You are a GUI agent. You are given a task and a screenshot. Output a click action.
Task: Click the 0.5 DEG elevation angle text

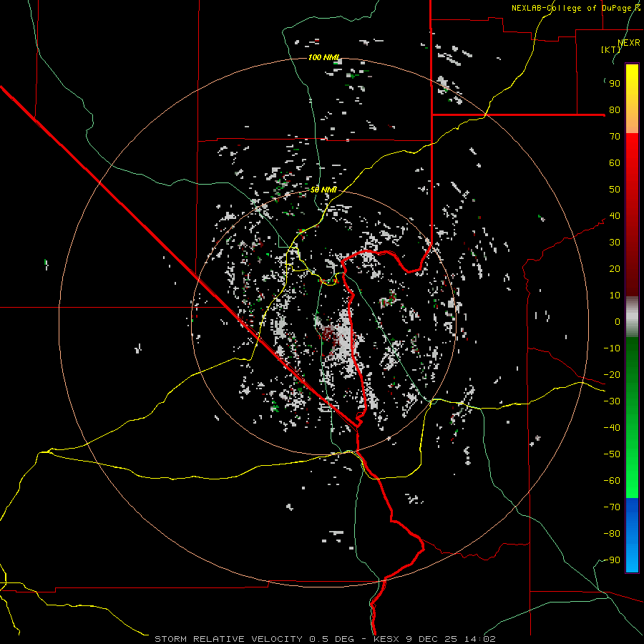tap(331, 639)
